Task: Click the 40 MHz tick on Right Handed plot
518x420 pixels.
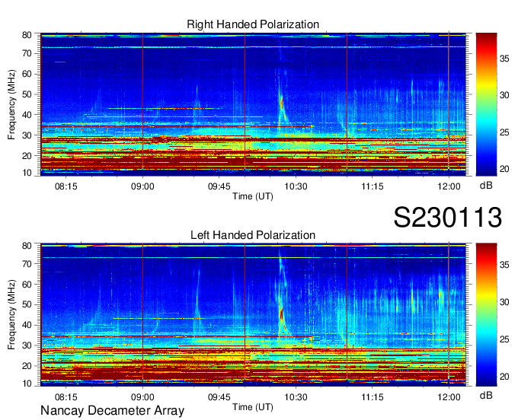Action: click(27, 115)
